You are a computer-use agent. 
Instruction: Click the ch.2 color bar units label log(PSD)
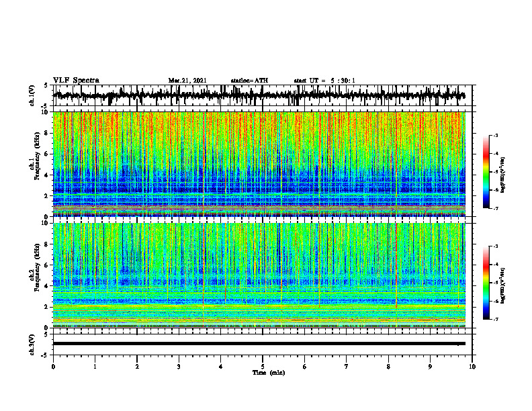click(x=504, y=285)
